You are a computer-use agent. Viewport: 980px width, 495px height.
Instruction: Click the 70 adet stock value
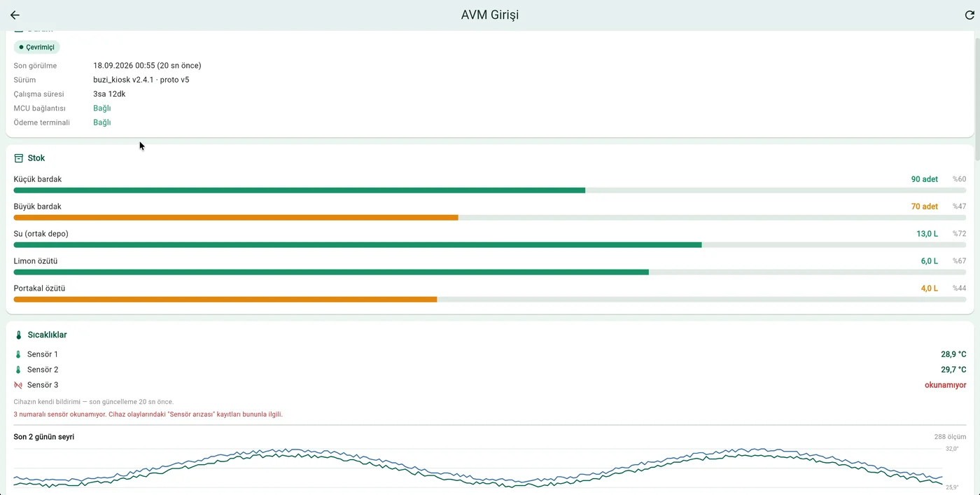click(925, 207)
